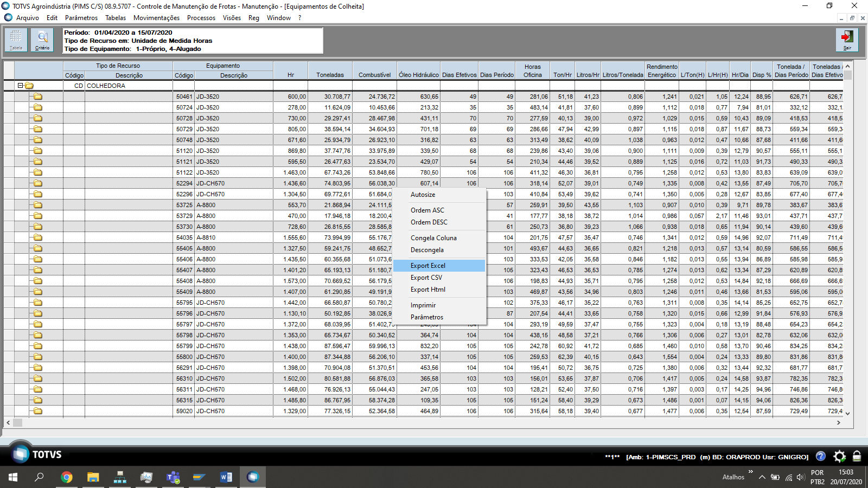Click the Óleo Hidráulico column header

click(419, 70)
